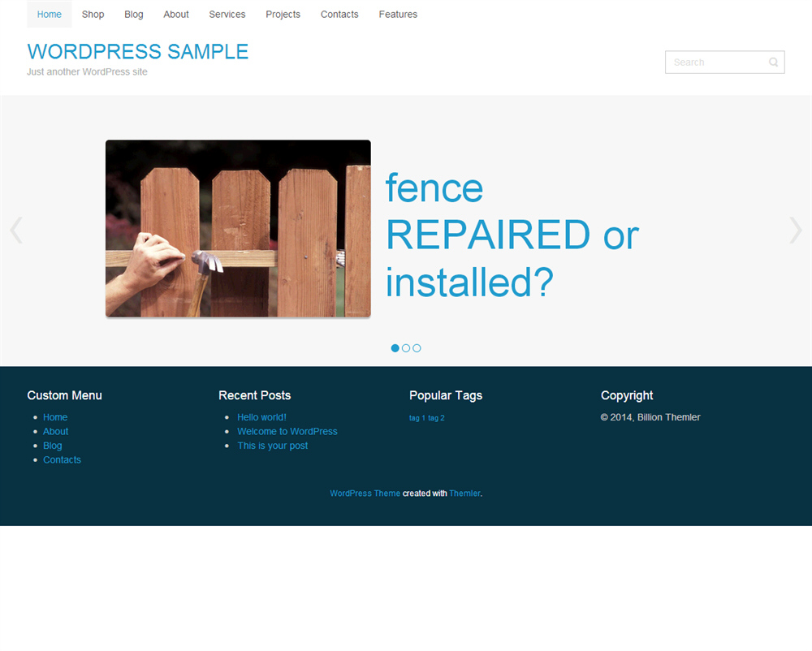Image resolution: width=812 pixels, height=651 pixels.
Task: Focus the Search input field
Action: point(717,63)
